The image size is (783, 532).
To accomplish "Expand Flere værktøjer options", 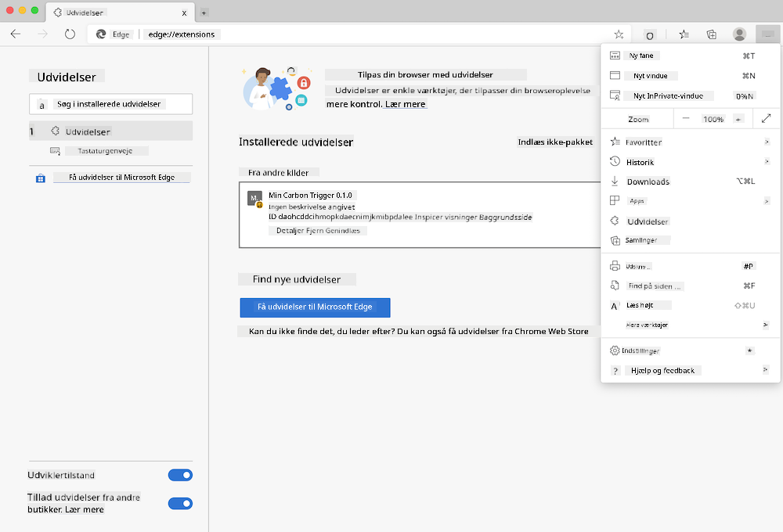I will pyautogui.click(x=766, y=325).
